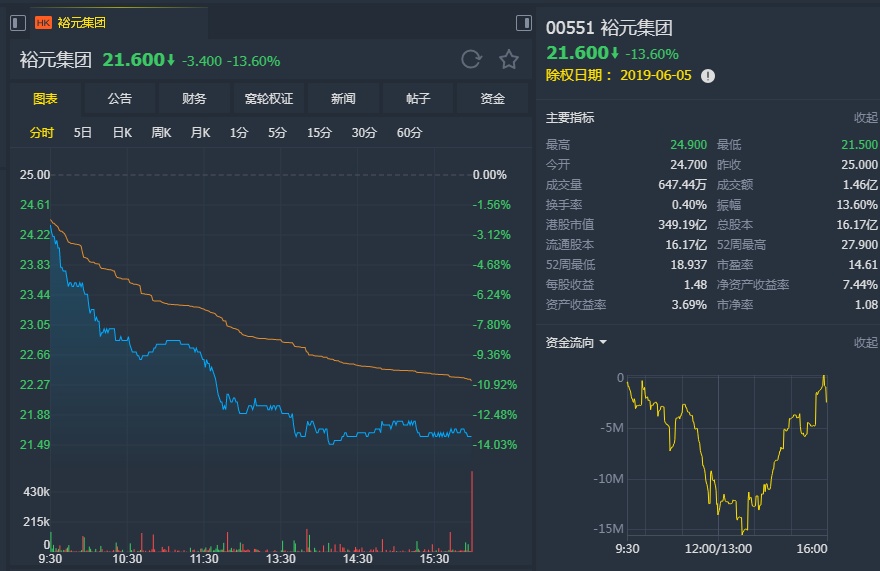Switch to the 公告 announcements tab
Image resolution: width=880 pixels, height=571 pixels.
pyautogui.click(x=119, y=99)
